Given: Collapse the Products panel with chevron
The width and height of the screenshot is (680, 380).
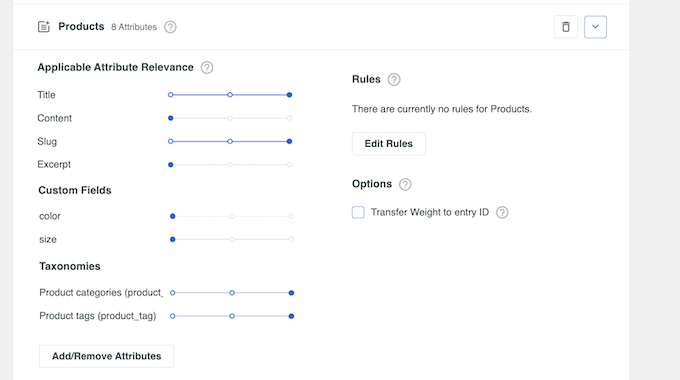Looking at the screenshot, I should pyautogui.click(x=595, y=27).
